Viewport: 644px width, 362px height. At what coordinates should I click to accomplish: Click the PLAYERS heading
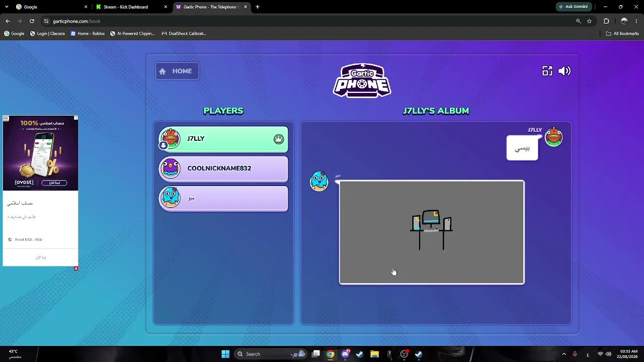(x=223, y=111)
